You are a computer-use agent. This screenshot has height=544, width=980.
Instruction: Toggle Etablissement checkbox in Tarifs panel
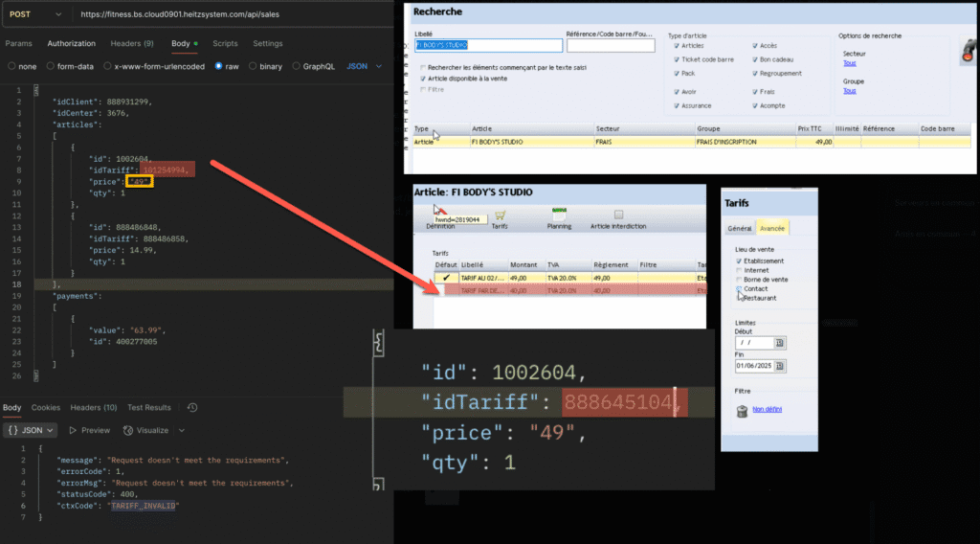pyautogui.click(x=739, y=261)
